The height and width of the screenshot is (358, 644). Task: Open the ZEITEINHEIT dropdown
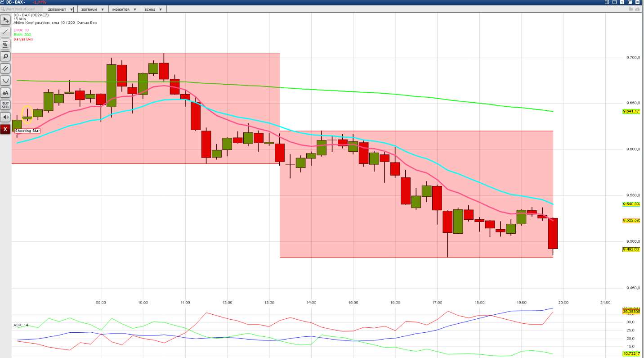[x=61, y=9]
